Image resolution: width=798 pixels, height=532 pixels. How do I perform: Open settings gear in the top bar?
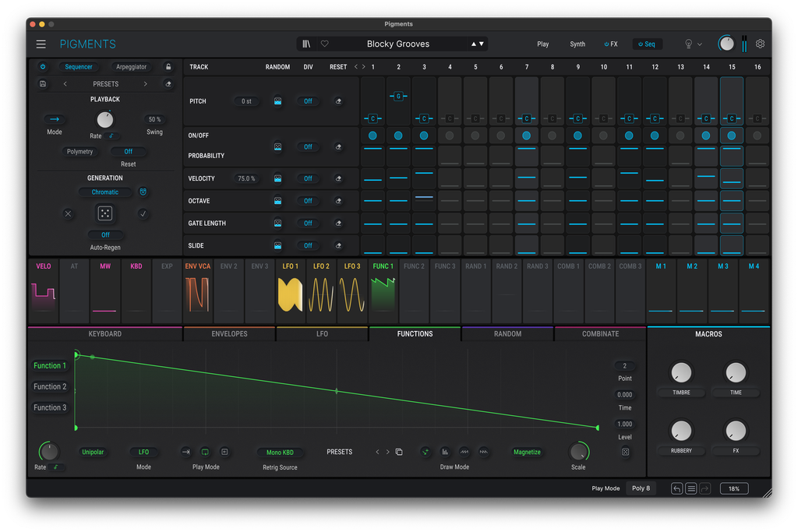click(x=760, y=44)
